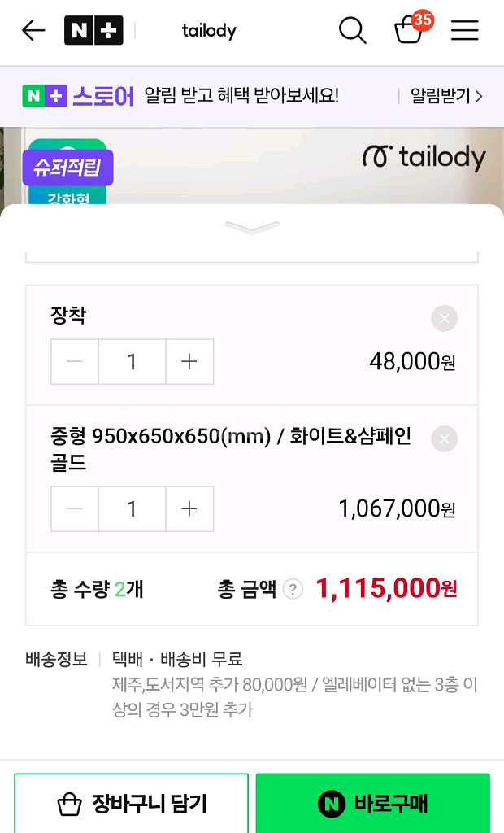Remove the 중형 화이트&샴페인 골드 item
The width and height of the screenshot is (504, 833).
pos(444,439)
